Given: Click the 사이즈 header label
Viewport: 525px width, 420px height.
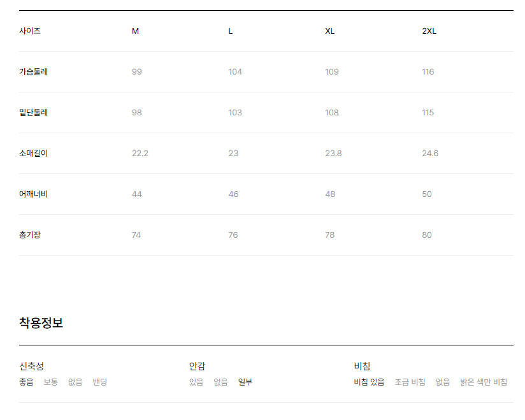Looking at the screenshot, I should click(30, 31).
